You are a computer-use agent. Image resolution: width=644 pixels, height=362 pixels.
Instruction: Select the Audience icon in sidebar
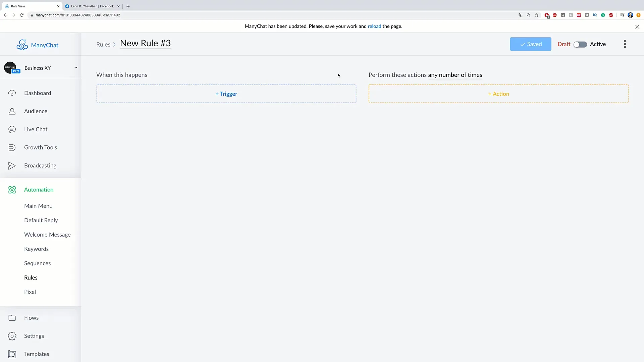(x=11, y=111)
